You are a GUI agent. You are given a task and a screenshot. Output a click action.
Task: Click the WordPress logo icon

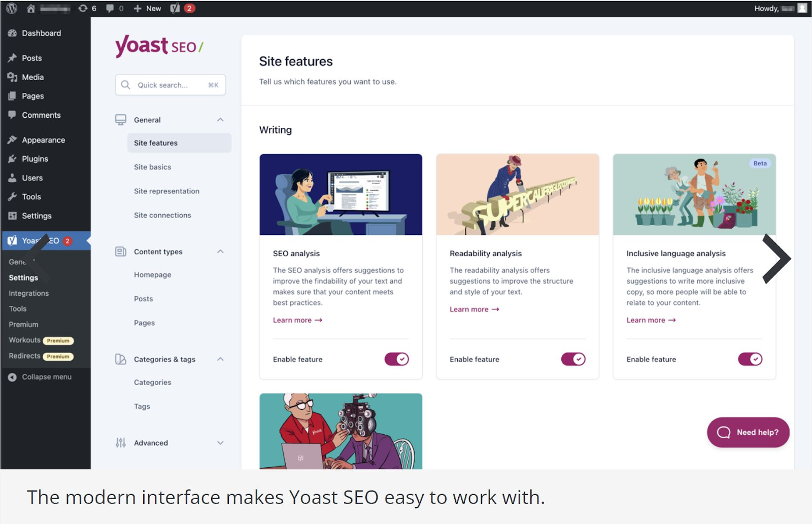(12, 8)
